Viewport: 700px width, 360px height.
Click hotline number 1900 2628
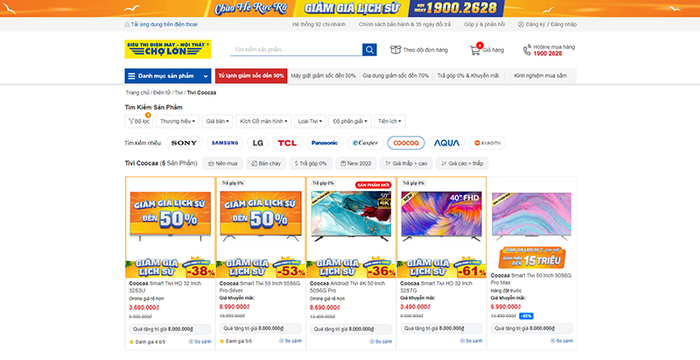pos(548,54)
